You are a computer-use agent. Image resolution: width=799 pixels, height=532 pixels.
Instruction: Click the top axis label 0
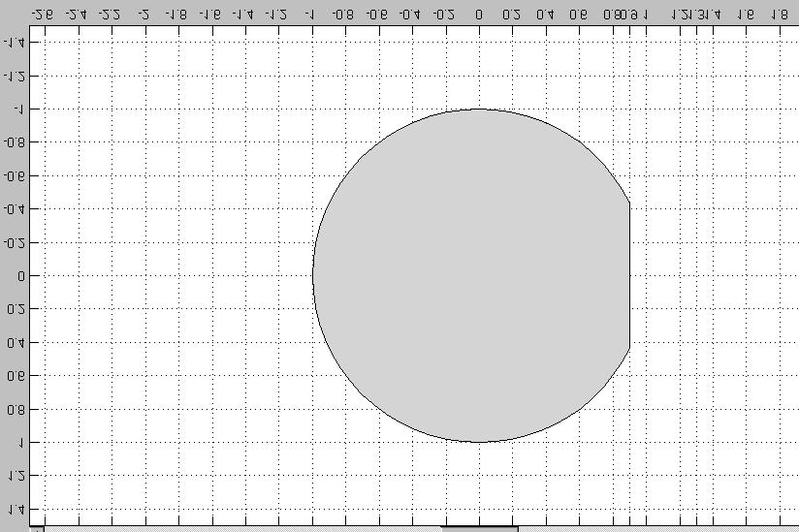pyautogui.click(x=479, y=15)
